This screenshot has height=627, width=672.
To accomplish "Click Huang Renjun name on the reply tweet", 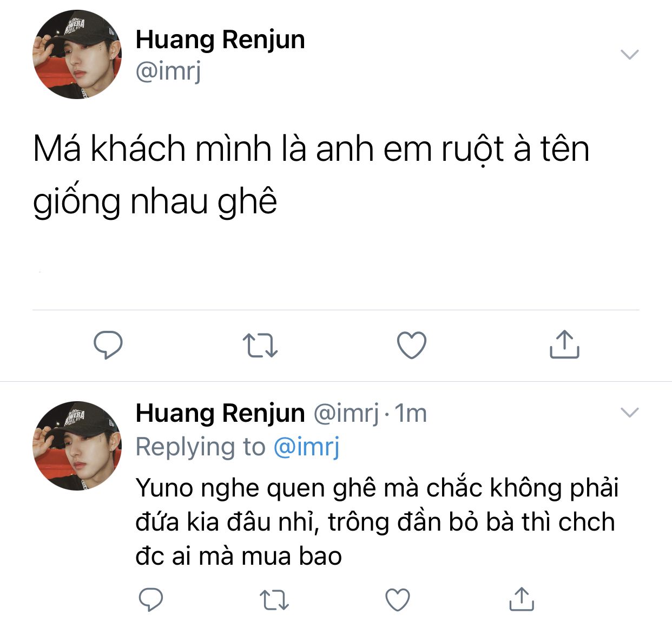I will [x=220, y=413].
